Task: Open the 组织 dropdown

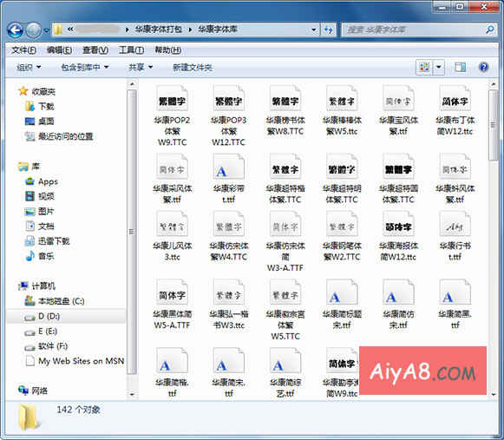Action: coord(29,67)
